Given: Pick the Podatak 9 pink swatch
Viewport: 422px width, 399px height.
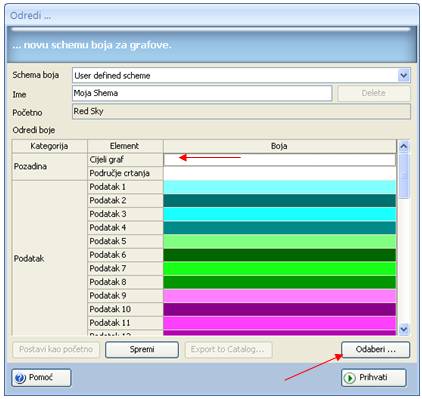Looking at the screenshot, I should [x=280, y=296].
